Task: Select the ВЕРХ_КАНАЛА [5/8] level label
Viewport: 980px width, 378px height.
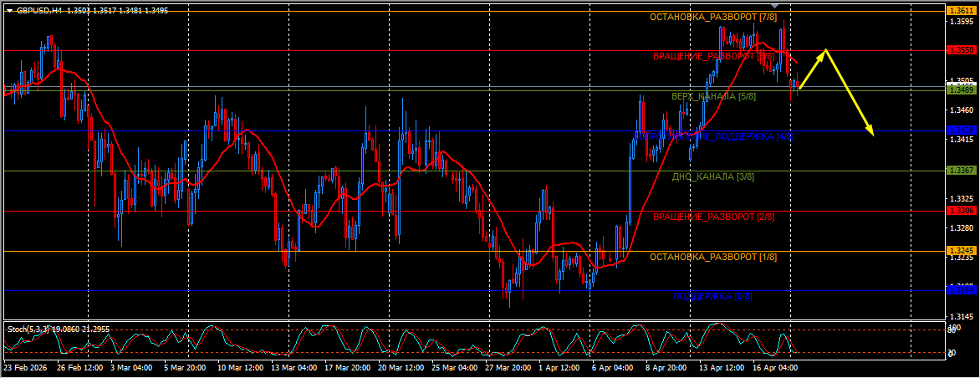Action: coord(714,97)
